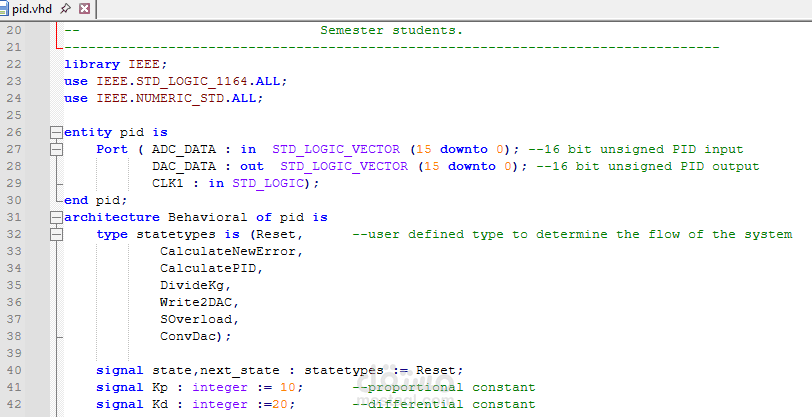The height and width of the screenshot is (417, 812).
Task: Click 'STD_LOGIC);' on line 29
Action: coord(276,183)
